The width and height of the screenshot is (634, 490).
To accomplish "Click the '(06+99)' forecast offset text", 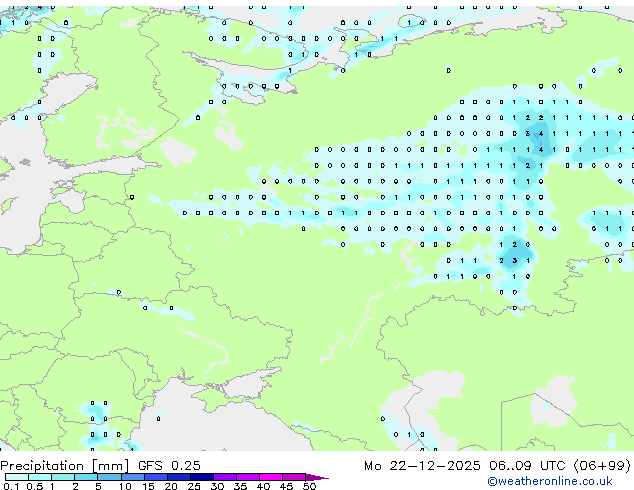I will coord(602,466).
